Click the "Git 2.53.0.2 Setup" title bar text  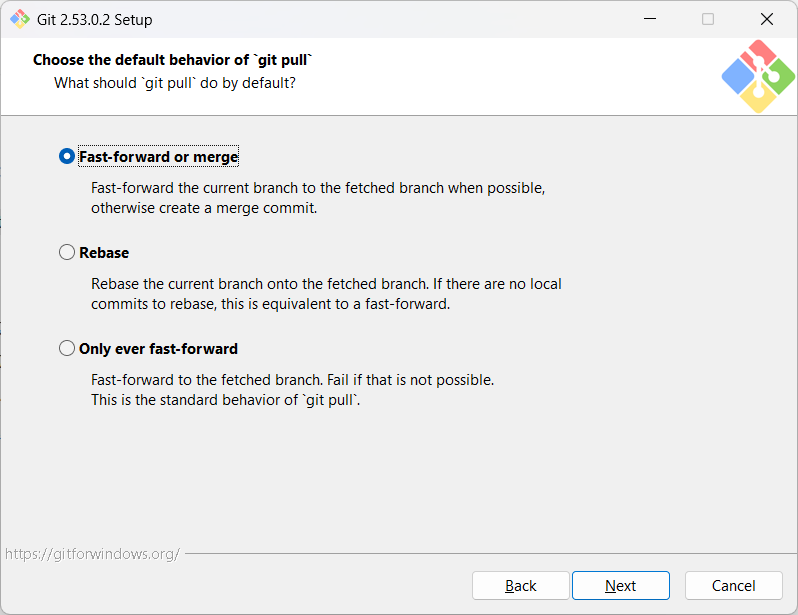[95, 20]
